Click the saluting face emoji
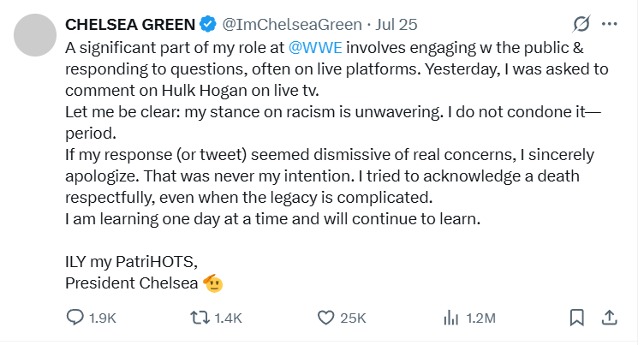 [212, 282]
